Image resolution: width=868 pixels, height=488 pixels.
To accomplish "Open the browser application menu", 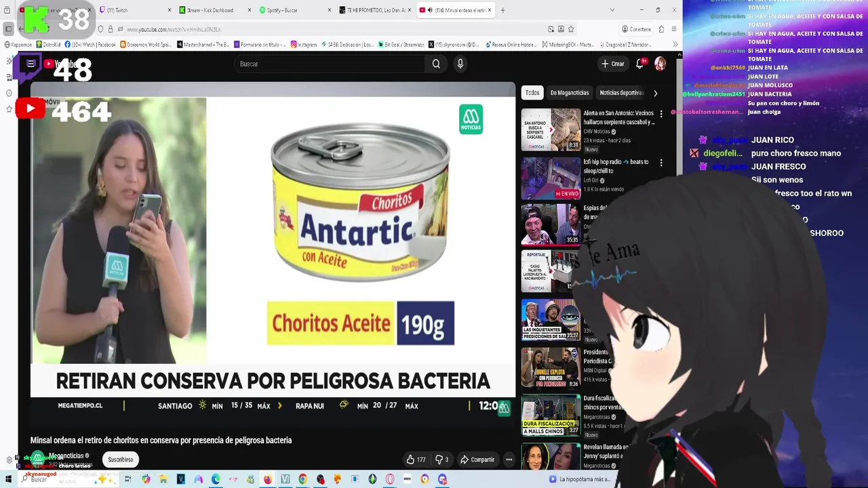I will pyautogui.click(x=673, y=29).
